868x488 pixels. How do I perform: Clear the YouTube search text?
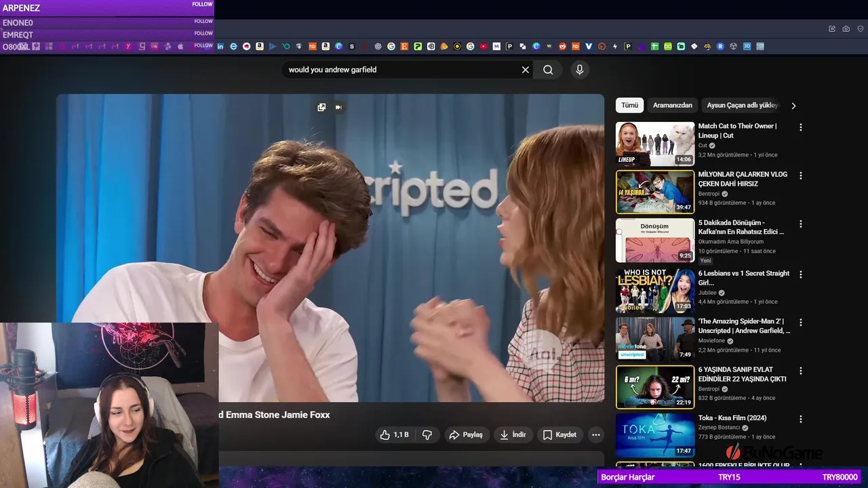tap(525, 70)
